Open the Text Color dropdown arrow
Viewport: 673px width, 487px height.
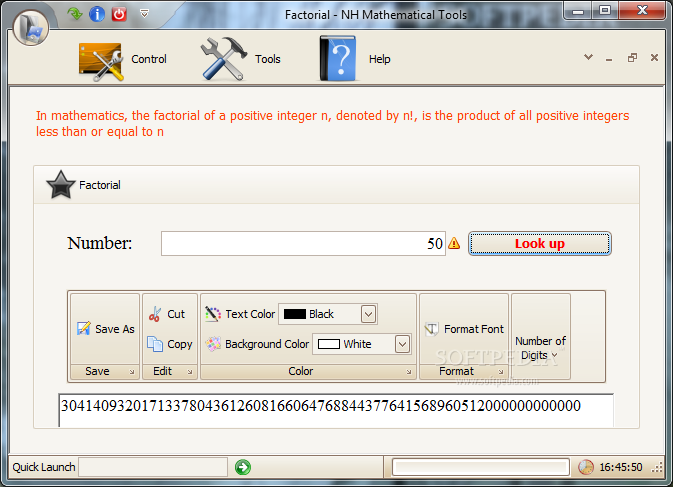pyautogui.click(x=368, y=314)
